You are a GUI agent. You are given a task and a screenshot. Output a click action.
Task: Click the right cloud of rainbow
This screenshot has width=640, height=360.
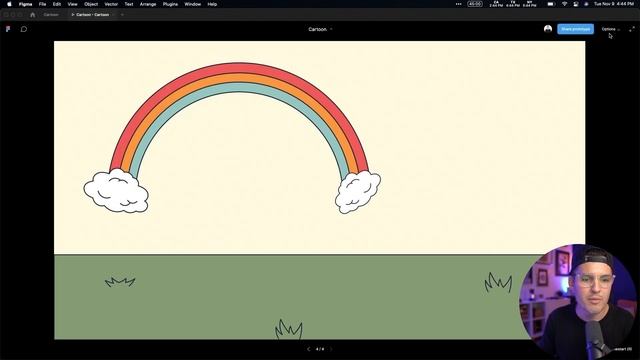[x=358, y=192]
